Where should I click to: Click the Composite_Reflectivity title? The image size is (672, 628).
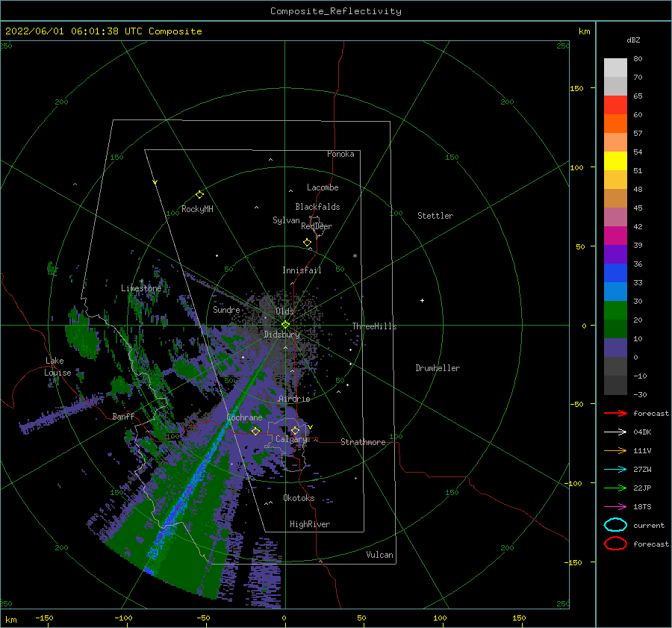[336, 11]
